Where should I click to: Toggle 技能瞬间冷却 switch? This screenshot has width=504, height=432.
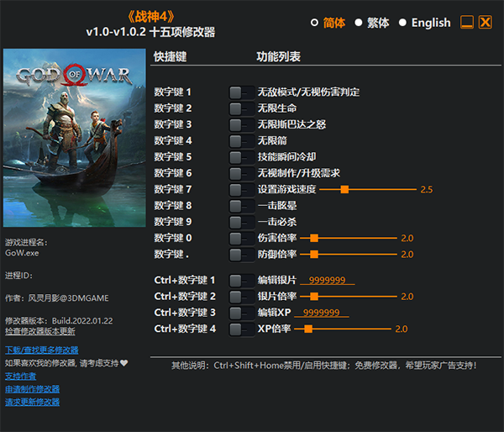tap(242, 157)
